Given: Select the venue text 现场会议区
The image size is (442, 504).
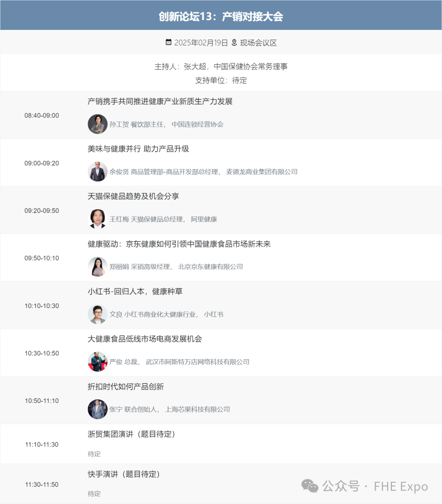Looking at the screenshot, I should click(x=258, y=43).
